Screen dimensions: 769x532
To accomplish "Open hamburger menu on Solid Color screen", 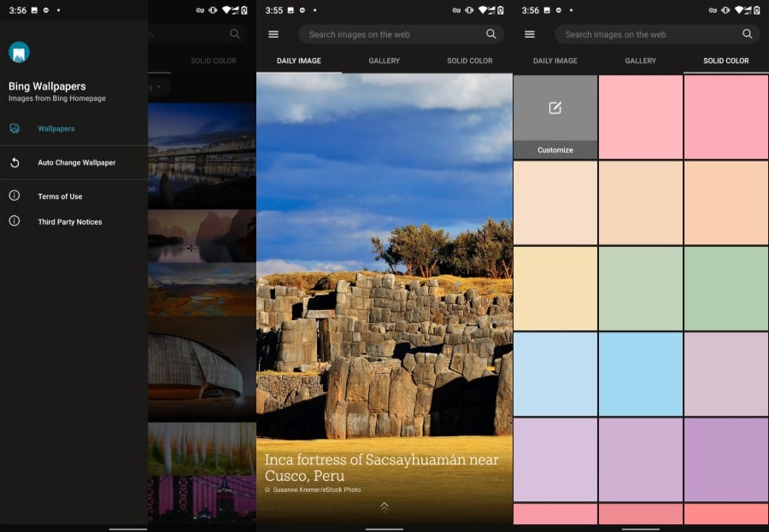I will click(x=530, y=34).
